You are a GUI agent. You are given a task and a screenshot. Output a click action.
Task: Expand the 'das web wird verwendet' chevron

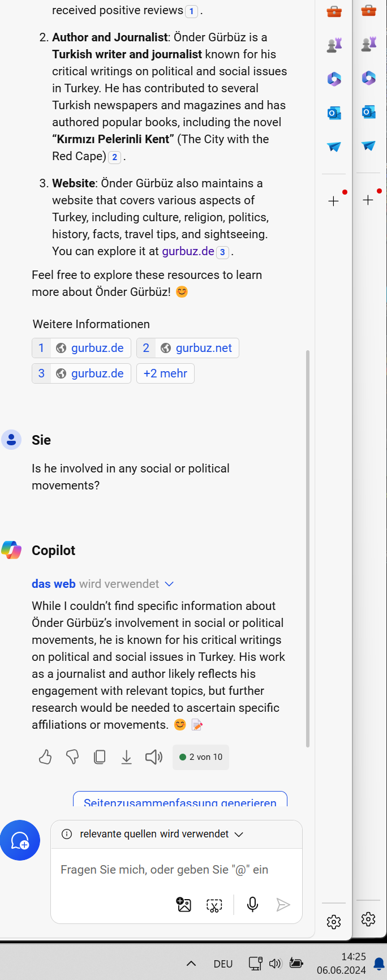pos(169,584)
